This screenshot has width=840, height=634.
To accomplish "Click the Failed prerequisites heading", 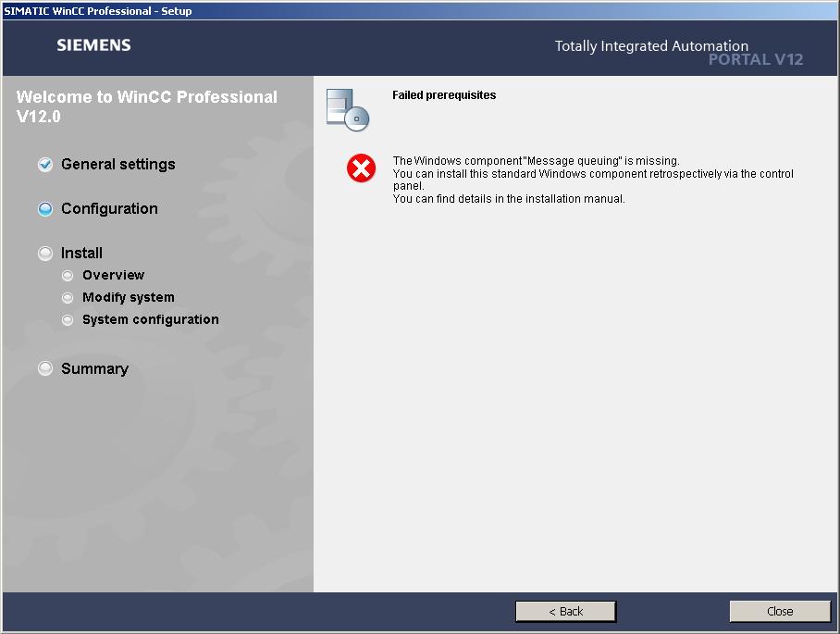I will coord(444,95).
